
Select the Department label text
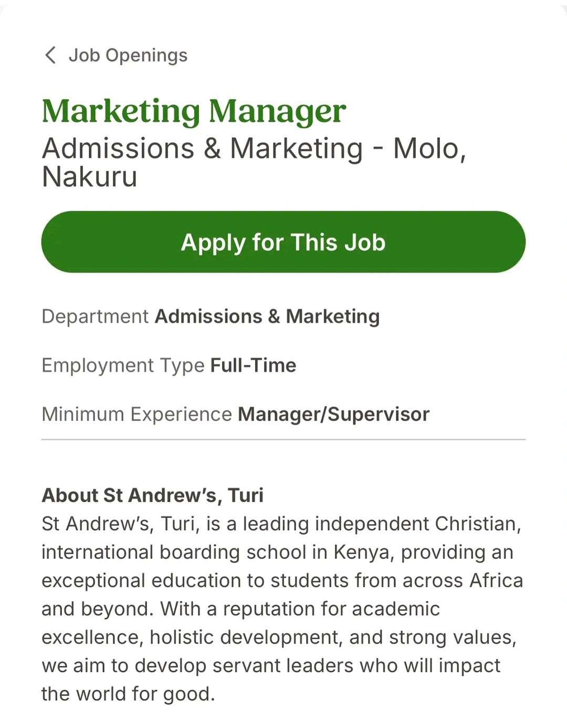coord(95,317)
